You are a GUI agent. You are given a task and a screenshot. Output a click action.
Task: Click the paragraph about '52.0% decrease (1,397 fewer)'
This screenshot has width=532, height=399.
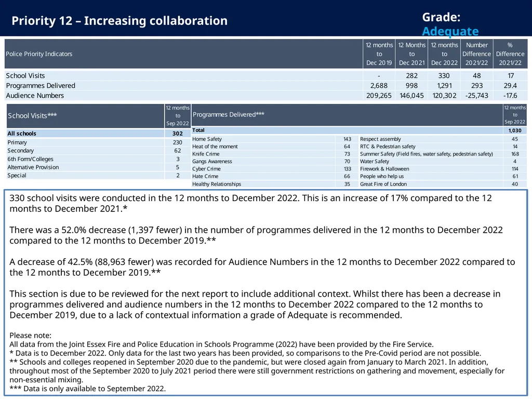(x=256, y=235)
